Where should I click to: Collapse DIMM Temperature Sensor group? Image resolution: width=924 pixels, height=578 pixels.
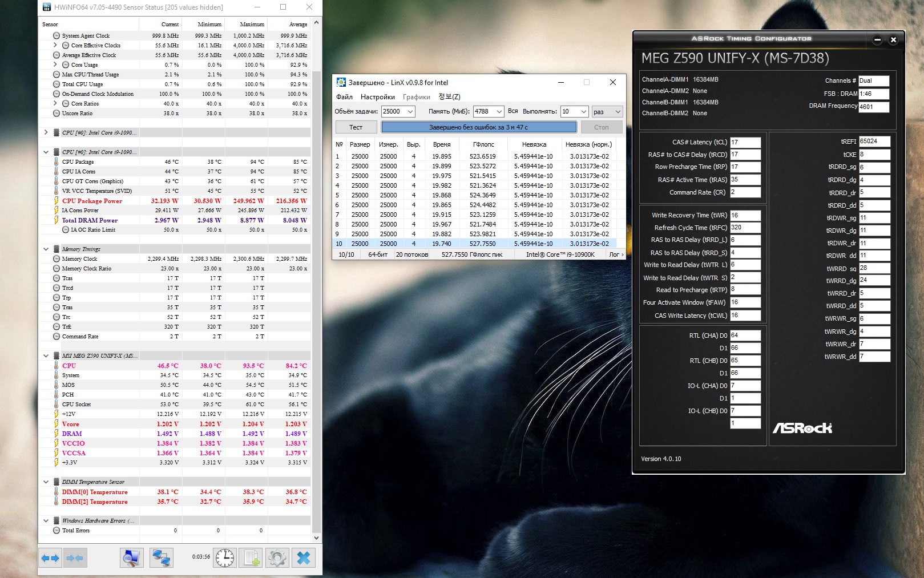46,482
